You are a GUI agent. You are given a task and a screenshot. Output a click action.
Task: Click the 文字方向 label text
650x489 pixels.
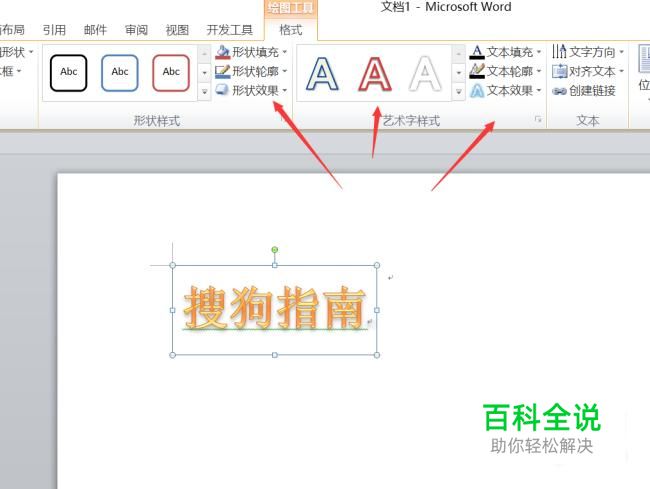pyautogui.click(x=592, y=52)
